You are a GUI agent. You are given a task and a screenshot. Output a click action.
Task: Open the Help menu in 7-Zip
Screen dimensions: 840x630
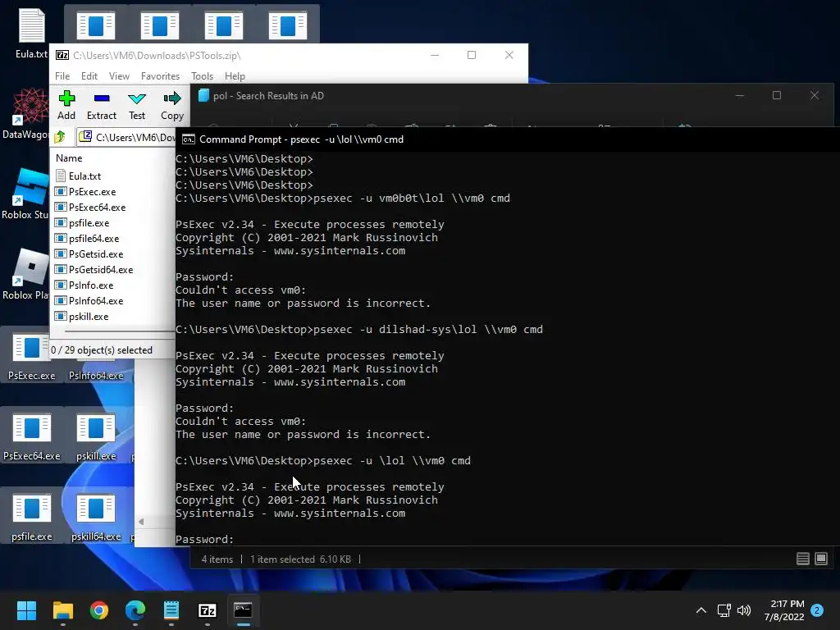[235, 76]
